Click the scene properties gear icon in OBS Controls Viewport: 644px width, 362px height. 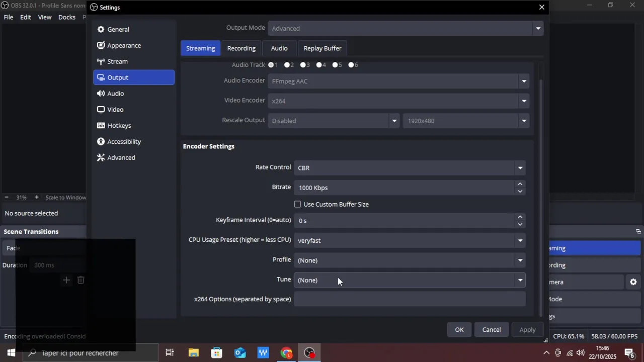[633, 282]
